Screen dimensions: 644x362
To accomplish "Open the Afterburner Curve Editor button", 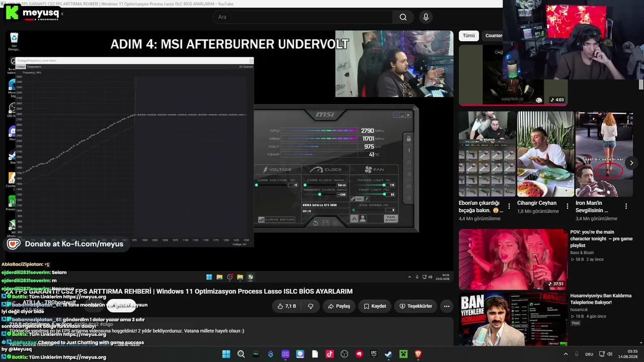I will 276,220.
